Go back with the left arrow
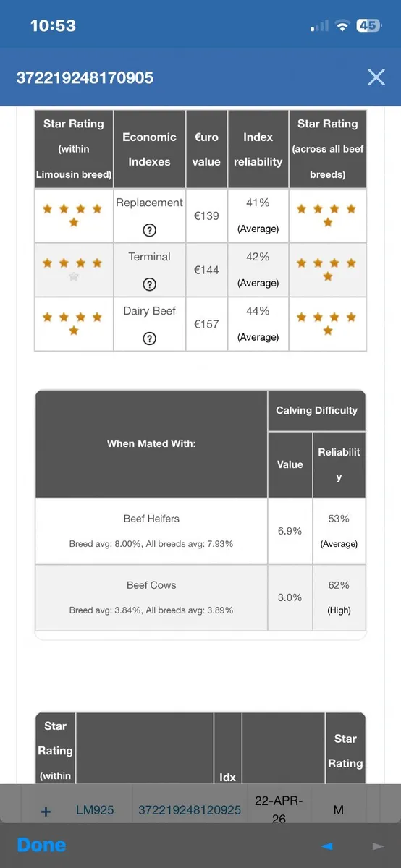 327,846
